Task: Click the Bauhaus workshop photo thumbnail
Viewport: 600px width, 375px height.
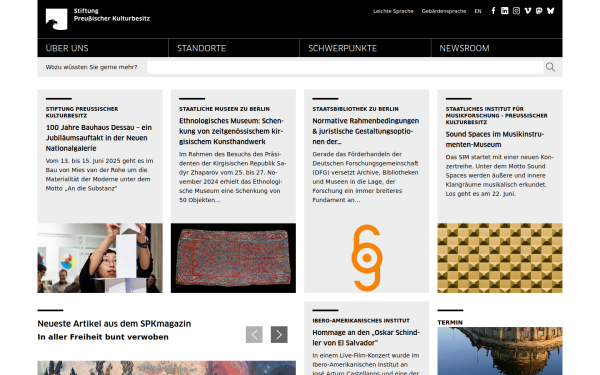Action: coord(100,258)
